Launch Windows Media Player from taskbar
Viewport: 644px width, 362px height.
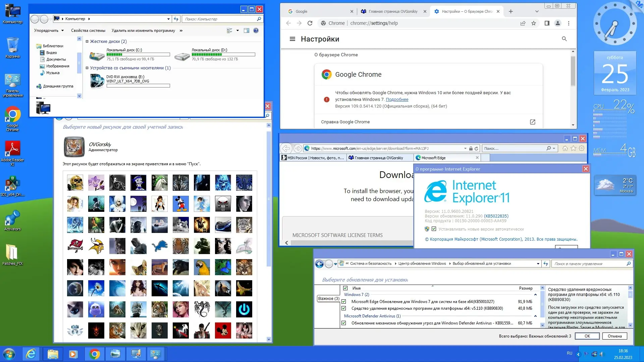[x=73, y=354]
